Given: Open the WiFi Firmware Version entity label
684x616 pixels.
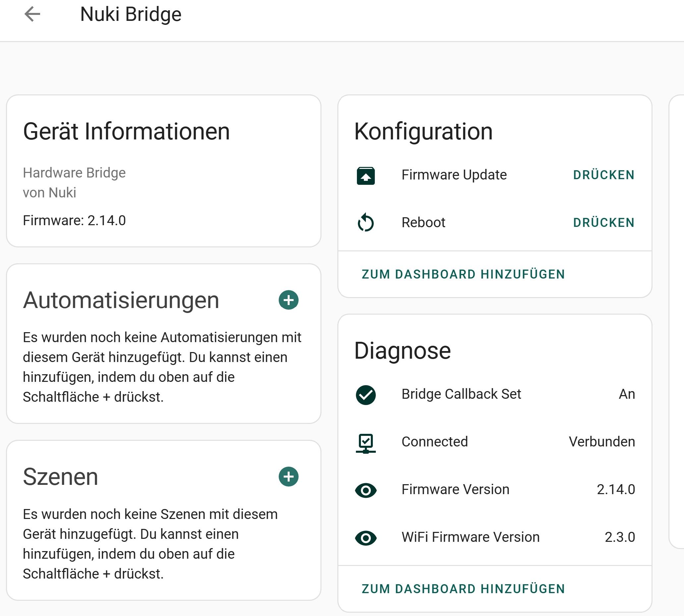Looking at the screenshot, I should click(x=470, y=537).
